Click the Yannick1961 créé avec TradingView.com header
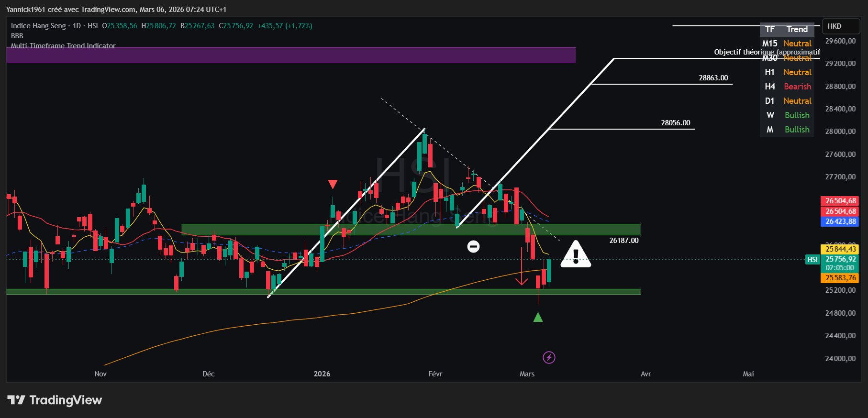Screen dimensions: 868x418 116,10
